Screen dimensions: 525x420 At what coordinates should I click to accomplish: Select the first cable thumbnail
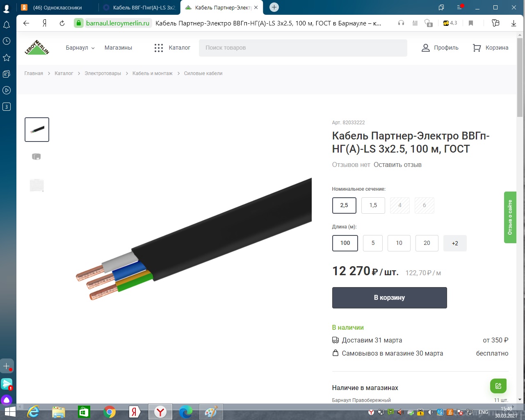(x=37, y=130)
